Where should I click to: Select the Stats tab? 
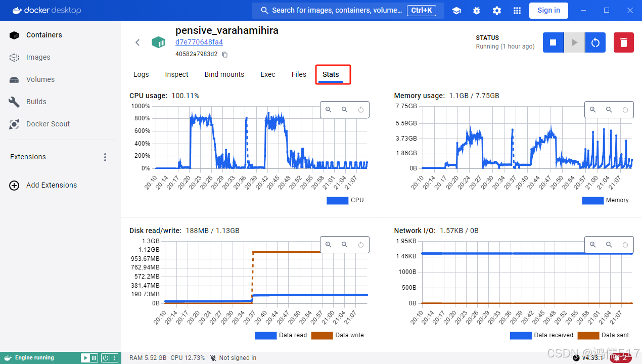(x=331, y=74)
